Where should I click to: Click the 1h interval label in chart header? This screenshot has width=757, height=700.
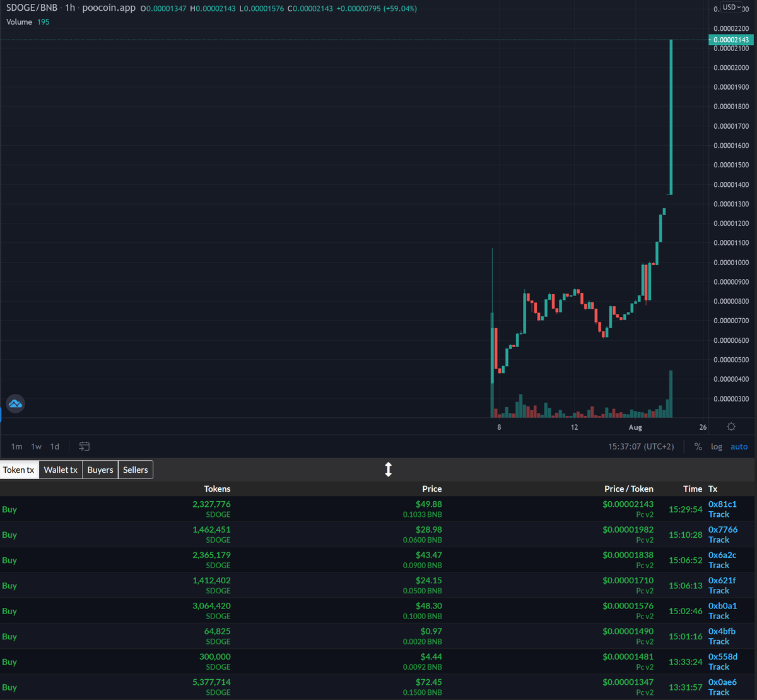pos(70,8)
